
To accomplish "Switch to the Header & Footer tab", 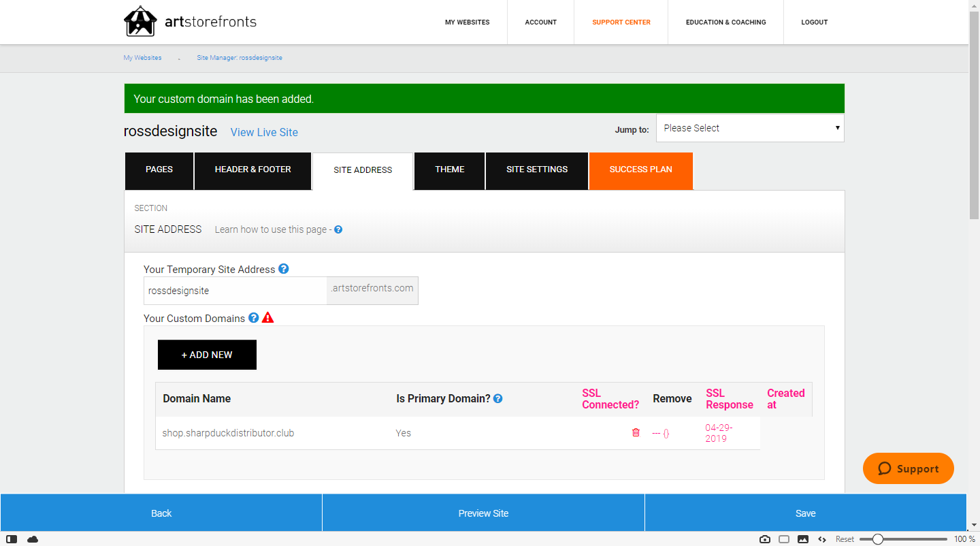I will 253,170.
